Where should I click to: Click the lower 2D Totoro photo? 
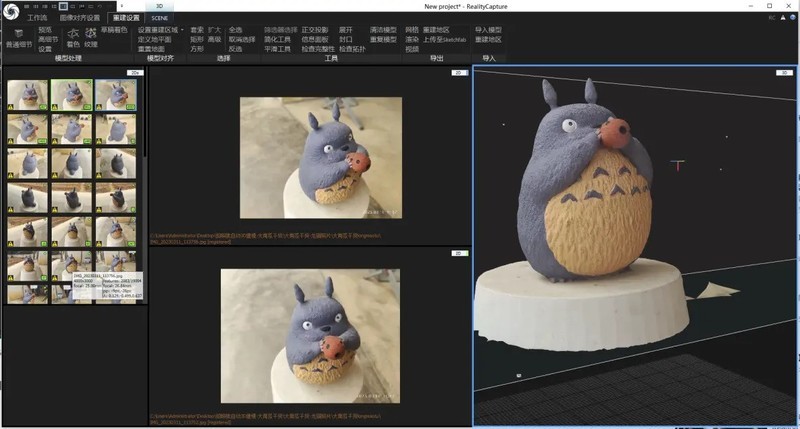click(310, 336)
